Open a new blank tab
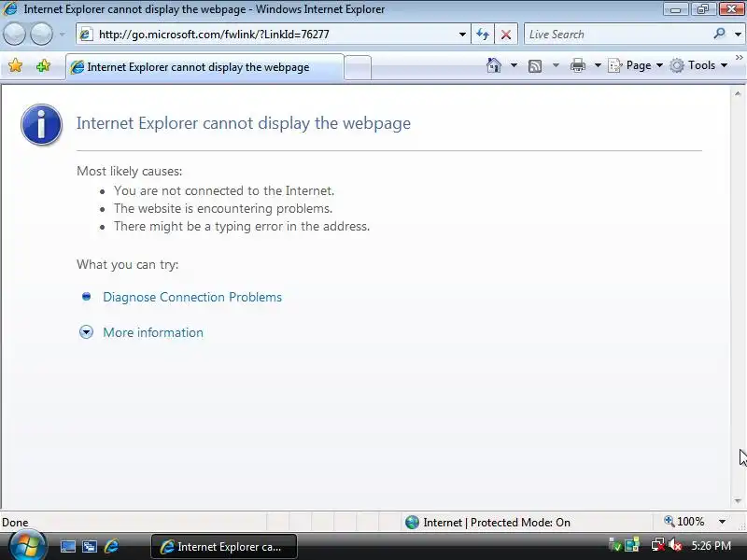Screen dimensions: 747x560 pyautogui.click(x=358, y=67)
